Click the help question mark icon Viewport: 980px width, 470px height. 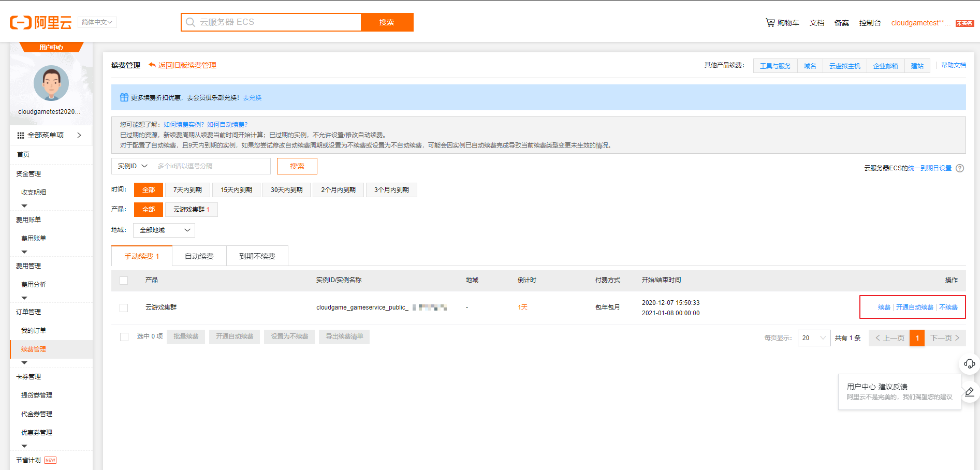pos(960,168)
